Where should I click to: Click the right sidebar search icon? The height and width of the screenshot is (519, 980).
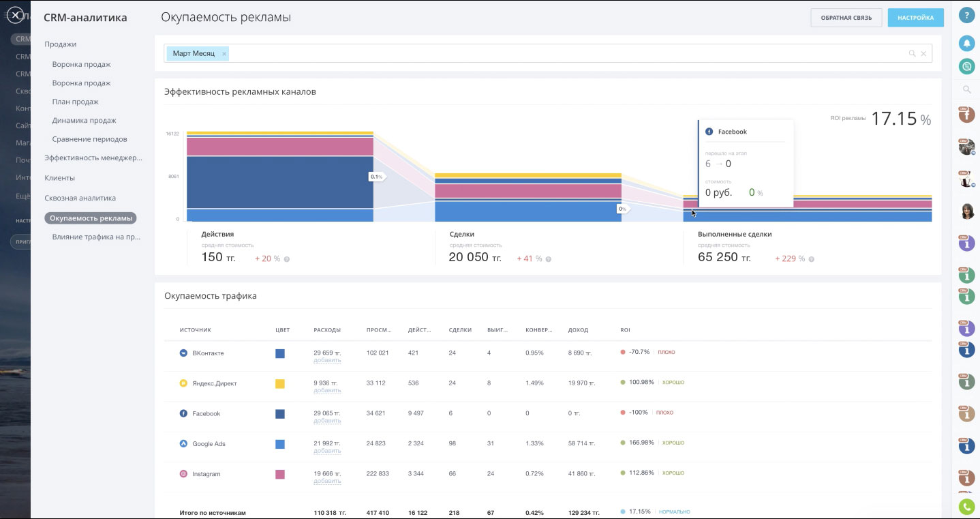click(x=966, y=89)
